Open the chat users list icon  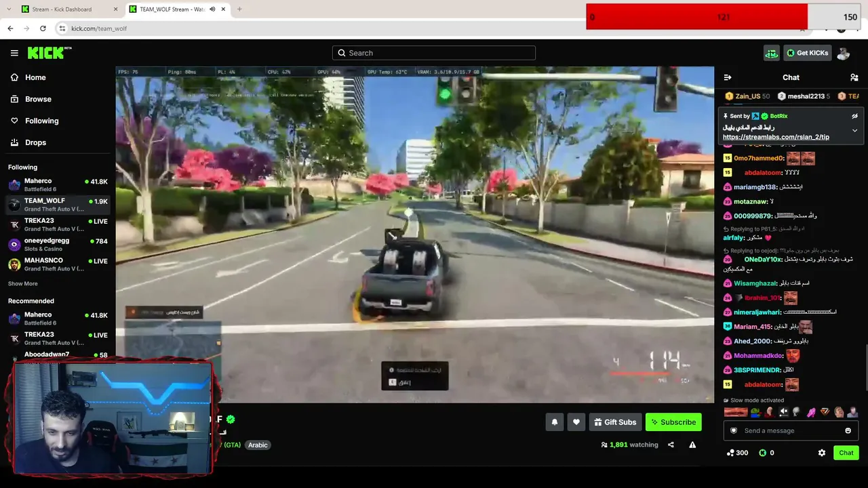tap(854, 77)
